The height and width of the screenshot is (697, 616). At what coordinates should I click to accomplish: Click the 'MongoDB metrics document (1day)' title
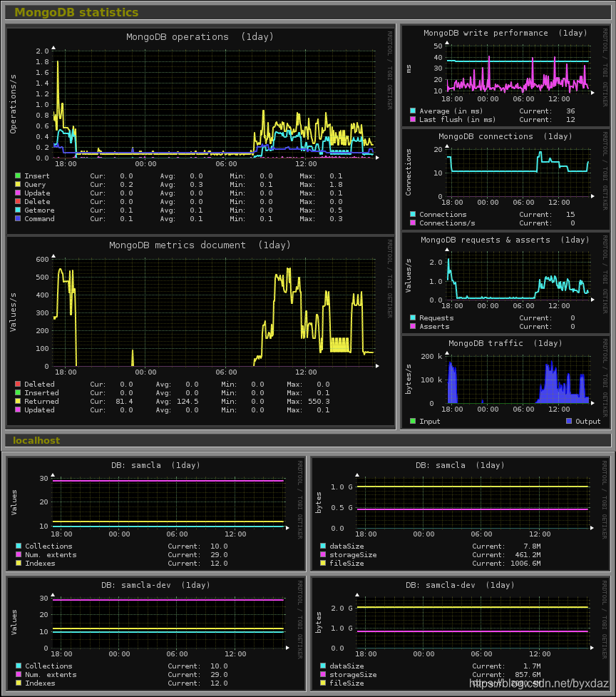(x=200, y=245)
